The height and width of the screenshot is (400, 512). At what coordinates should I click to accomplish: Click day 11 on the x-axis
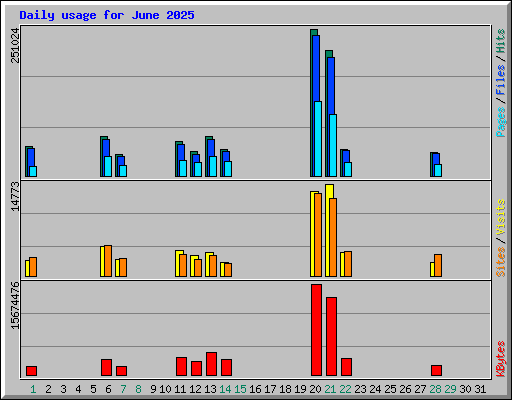pos(180,389)
